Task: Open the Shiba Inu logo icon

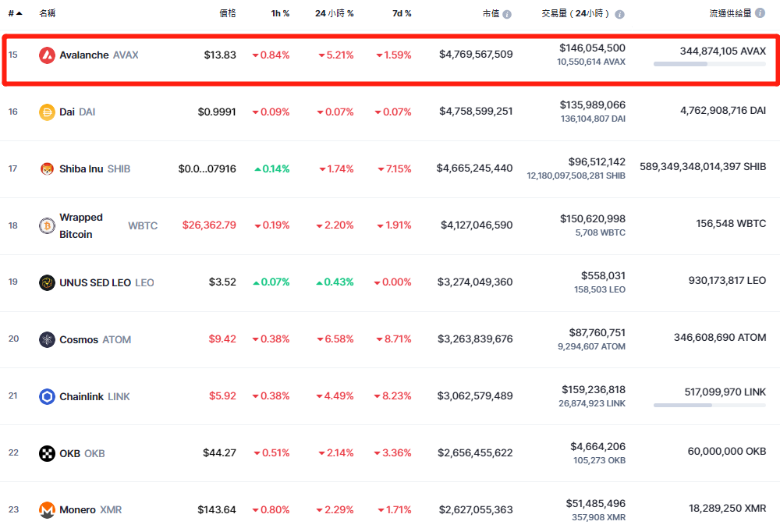Action: [47, 169]
